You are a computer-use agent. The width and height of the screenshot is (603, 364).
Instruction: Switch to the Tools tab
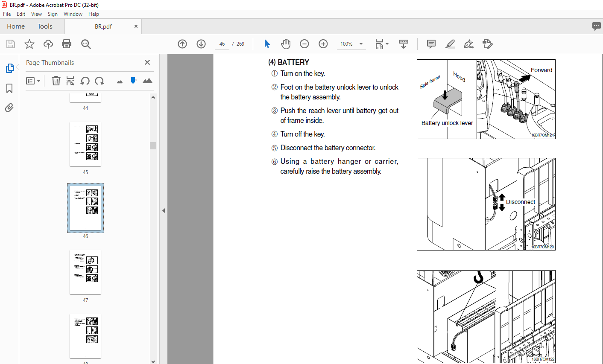click(45, 26)
